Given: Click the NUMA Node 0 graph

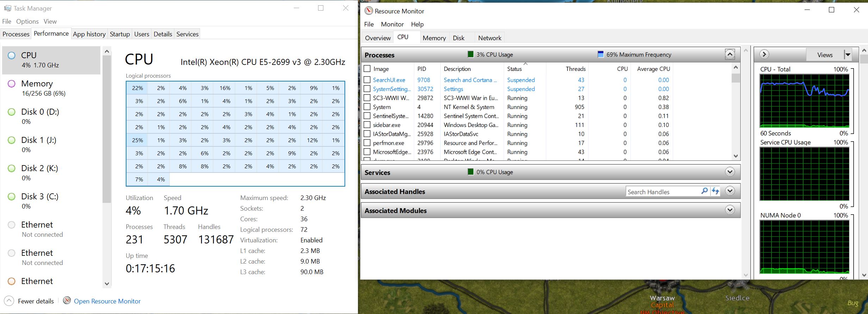Looking at the screenshot, I should 805,247.
